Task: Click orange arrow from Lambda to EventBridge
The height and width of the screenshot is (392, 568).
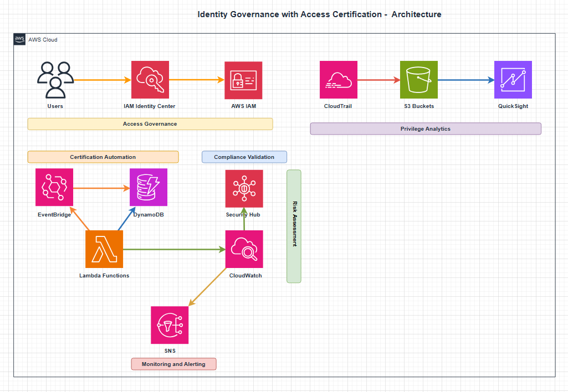Action: pos(79,219)
